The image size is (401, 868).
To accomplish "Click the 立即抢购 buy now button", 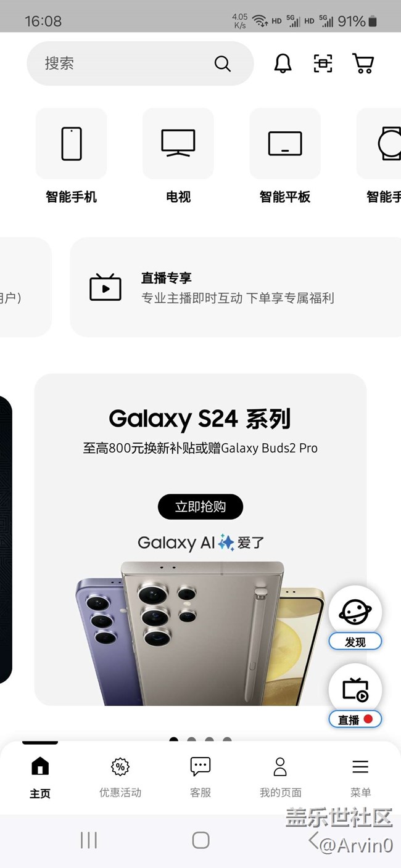I will 200,507.
